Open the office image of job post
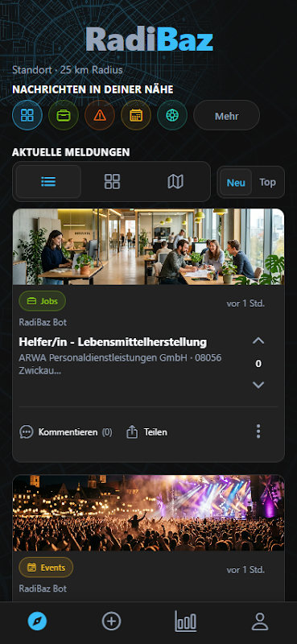This screenshot has width=297, height=644. (x=148, y=247)
